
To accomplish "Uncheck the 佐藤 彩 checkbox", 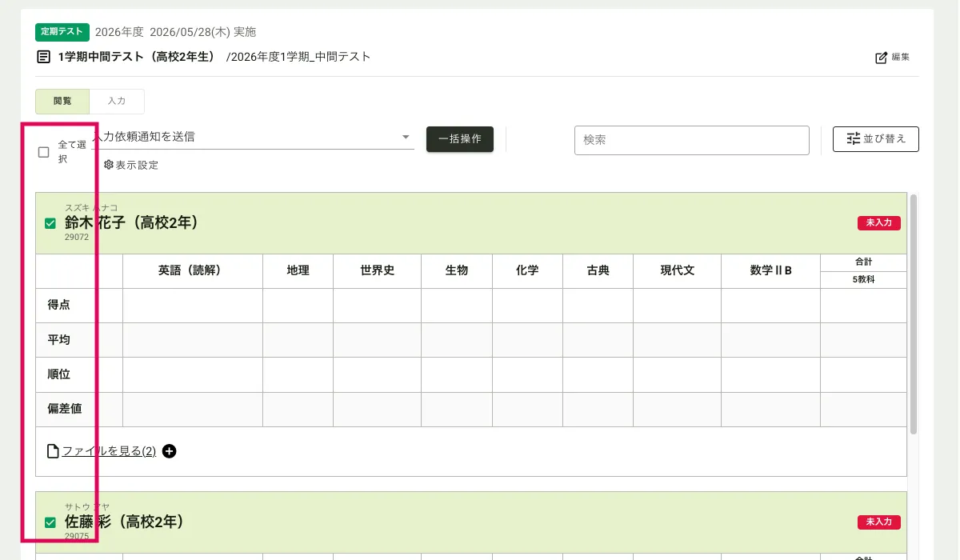I will tap(50, 522).
